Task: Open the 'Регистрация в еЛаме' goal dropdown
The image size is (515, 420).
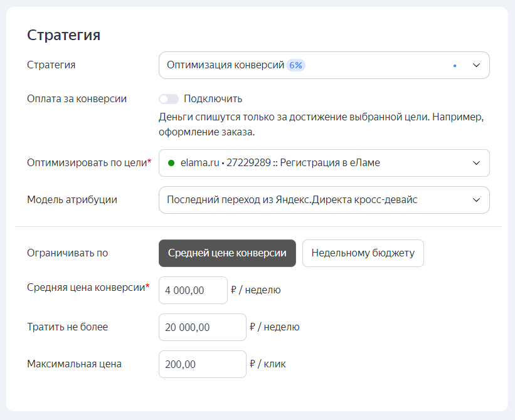Action: point(314,163)
